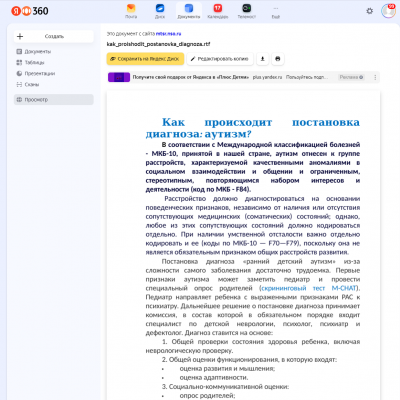The image size is (400, 400).
Task: Open the M-CHAT screening test link
Action: point(309,288)
